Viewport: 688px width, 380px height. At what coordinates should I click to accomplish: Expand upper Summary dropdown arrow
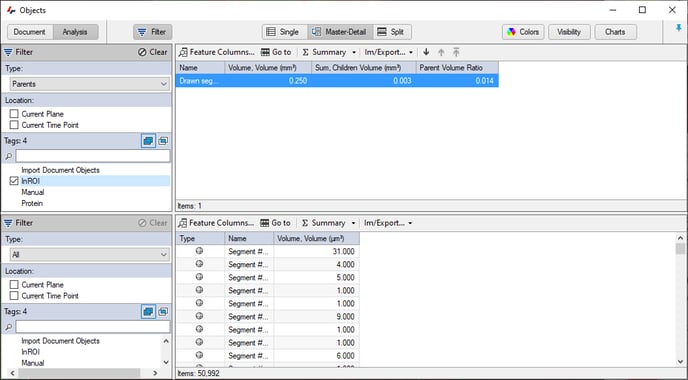click(x=354, y=52)
